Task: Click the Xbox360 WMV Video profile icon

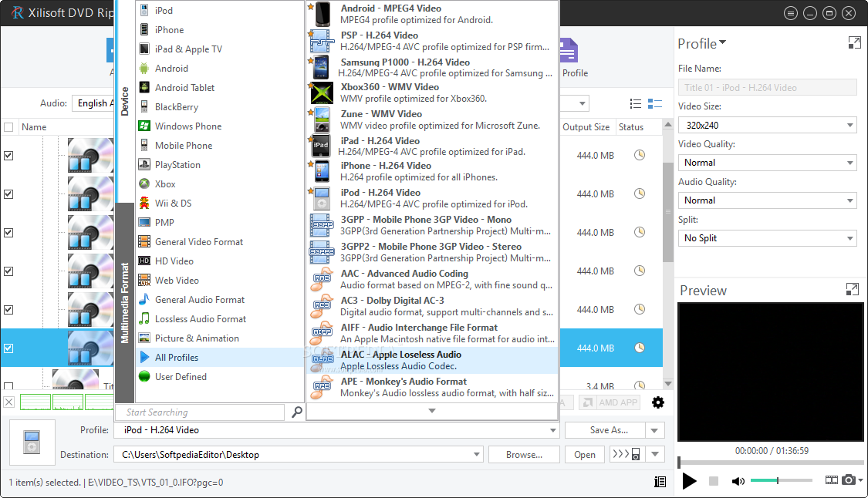Action: click(x=321, y=93)
